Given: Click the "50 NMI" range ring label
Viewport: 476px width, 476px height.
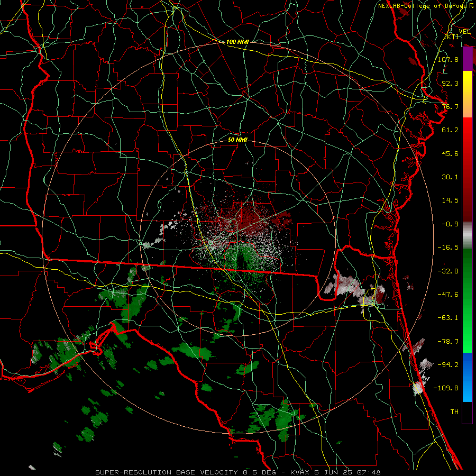Looking at the screenshot, I should 237,140.
